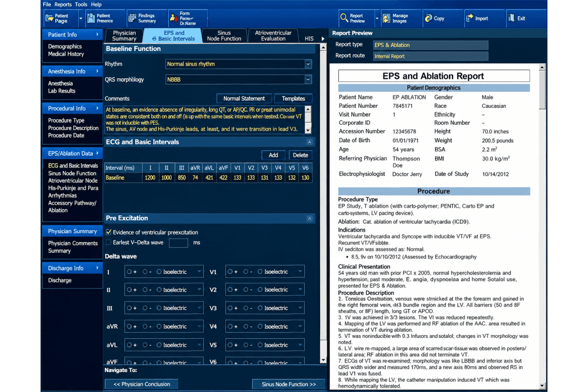588x392 pixels.
Task: Click the Templates button
Action: [x=293, y=98]
